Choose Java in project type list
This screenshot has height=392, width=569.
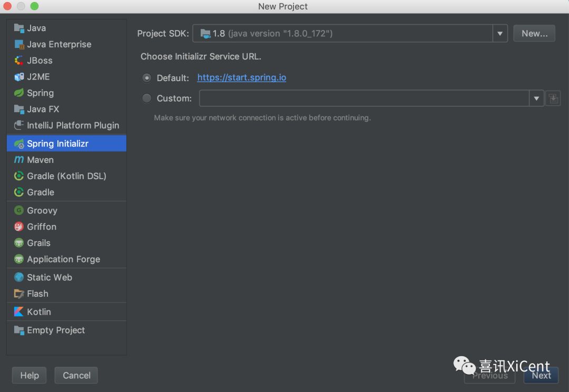click(x=66, y=28)
